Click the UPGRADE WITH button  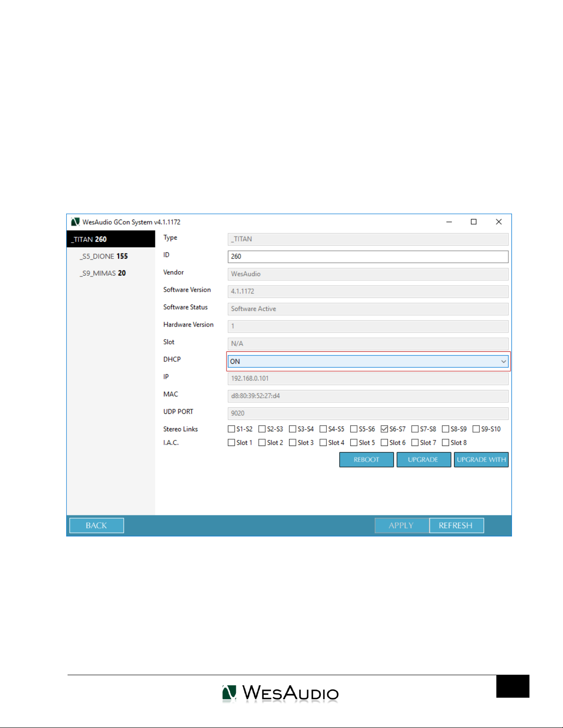(481, 460)
